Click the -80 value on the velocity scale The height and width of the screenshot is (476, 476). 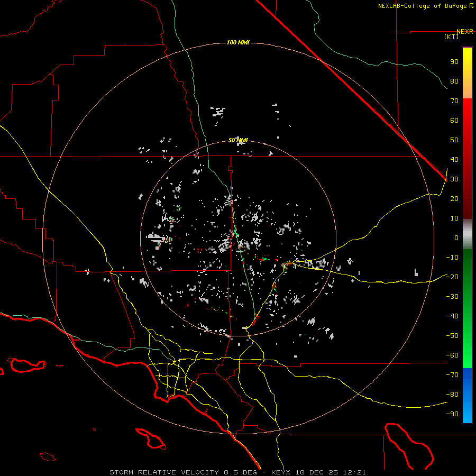click(x=452, y=395)
